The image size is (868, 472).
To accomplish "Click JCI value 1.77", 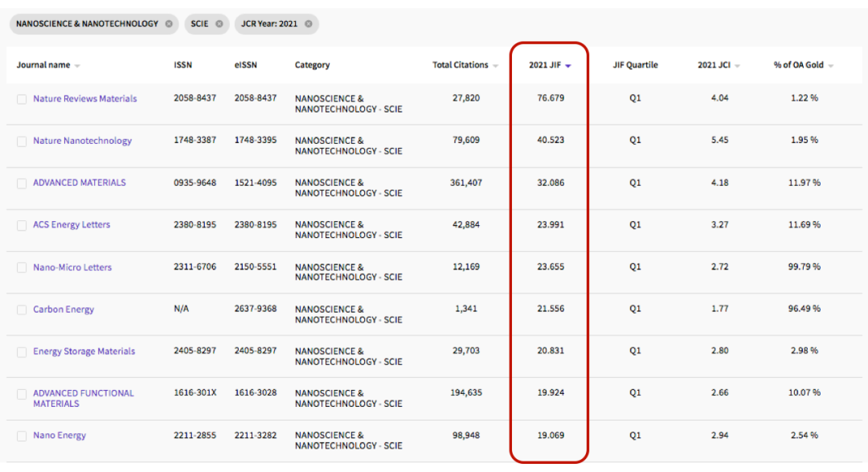I will click(719, 309).
